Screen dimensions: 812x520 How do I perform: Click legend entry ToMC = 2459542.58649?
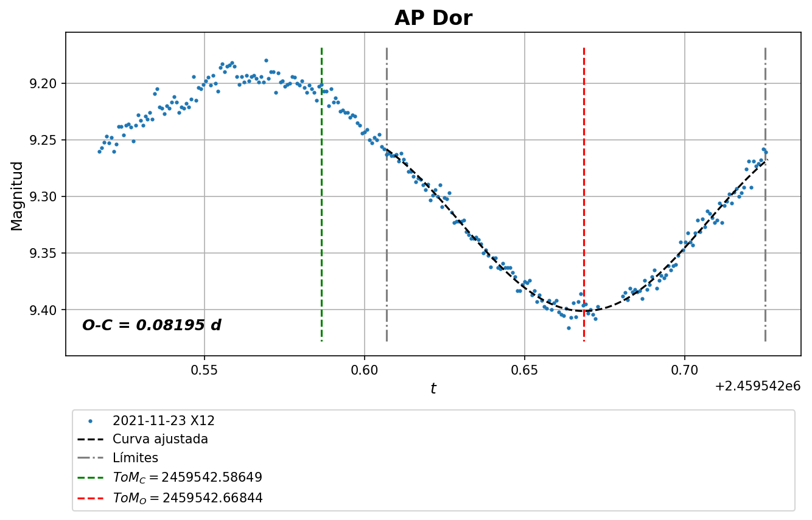pyautogui.click(x=187, y=477)
